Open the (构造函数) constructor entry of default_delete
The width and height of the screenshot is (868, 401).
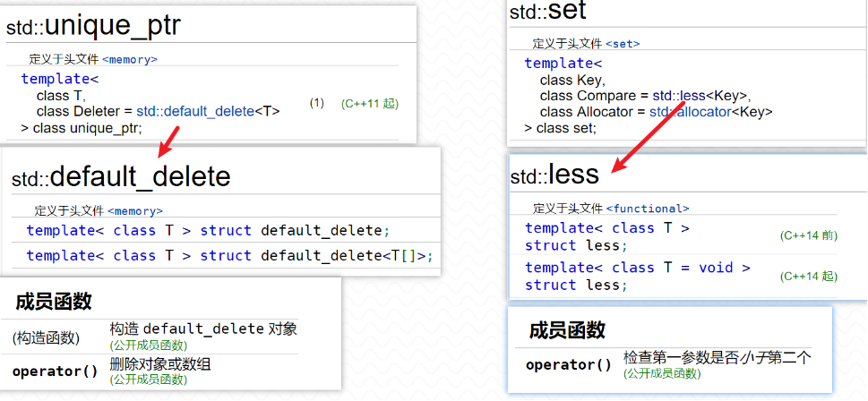(x=46, y=338)
